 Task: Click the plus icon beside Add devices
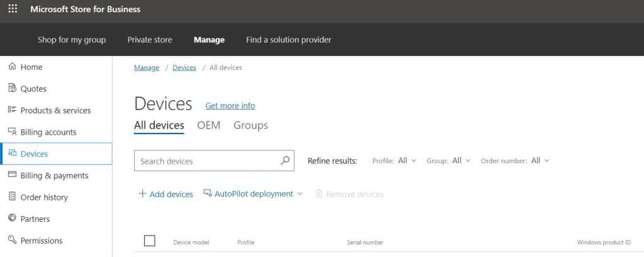tap(142, 193)
